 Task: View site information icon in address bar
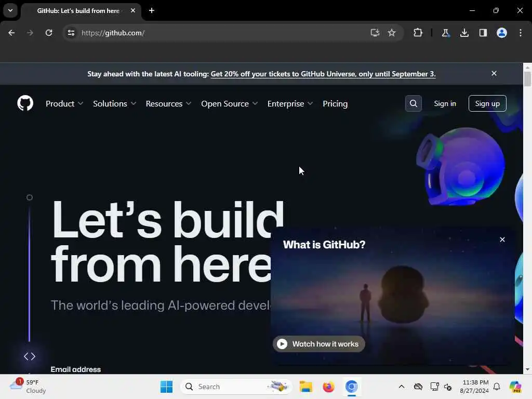click(x=71, y=33)
